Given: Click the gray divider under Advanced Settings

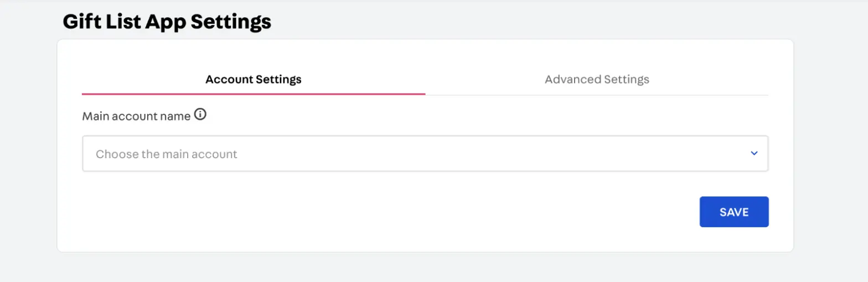Looking at the screenshot, I should click(597, 95).
